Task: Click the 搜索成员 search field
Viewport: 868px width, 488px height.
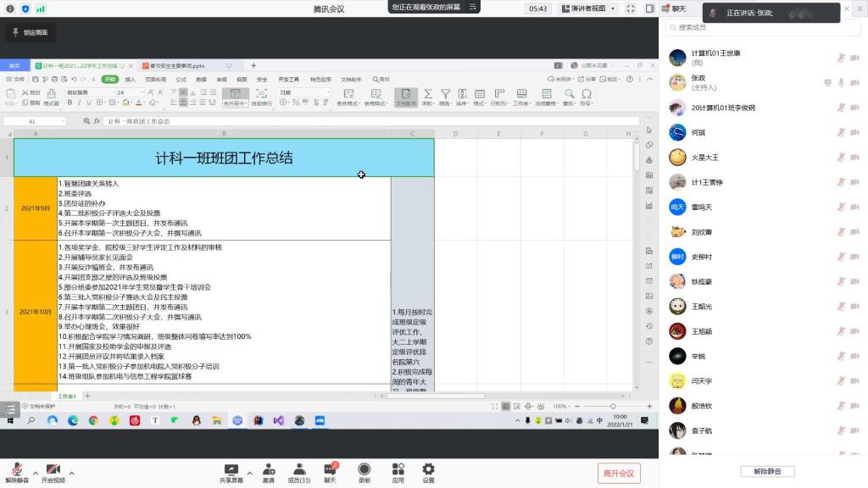Action: point(754,27)
